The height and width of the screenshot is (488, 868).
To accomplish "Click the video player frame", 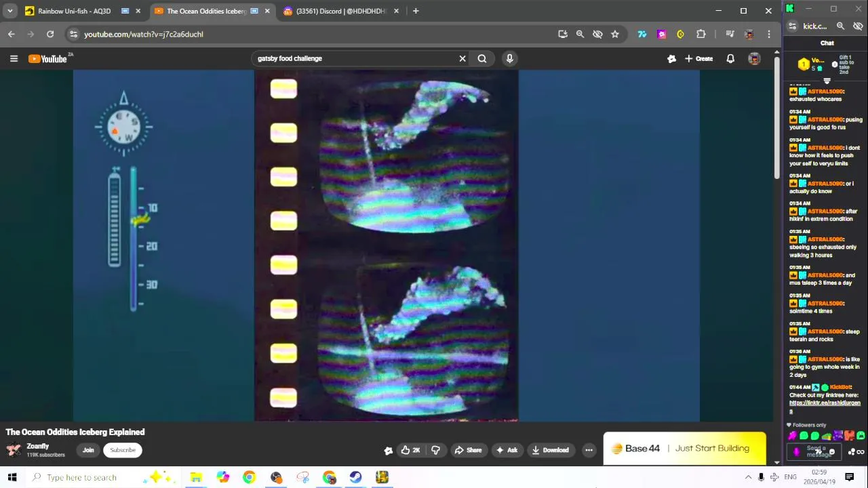I will click(387, 245).
